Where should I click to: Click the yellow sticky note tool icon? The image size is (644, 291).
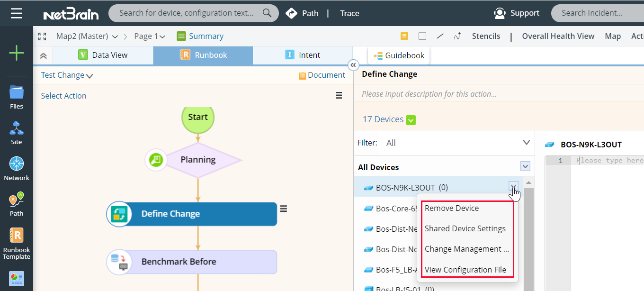click(x=404, y=36)
